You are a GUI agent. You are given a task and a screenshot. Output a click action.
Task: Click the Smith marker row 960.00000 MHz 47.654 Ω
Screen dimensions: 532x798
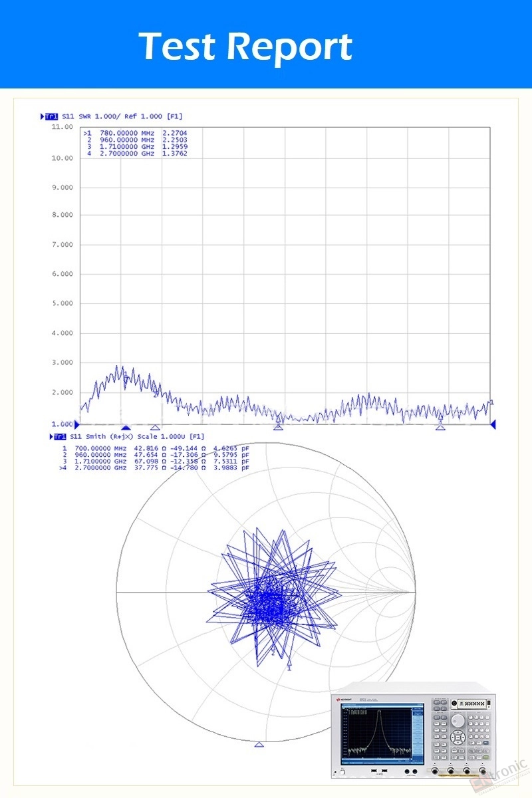[x=156, y=455]
